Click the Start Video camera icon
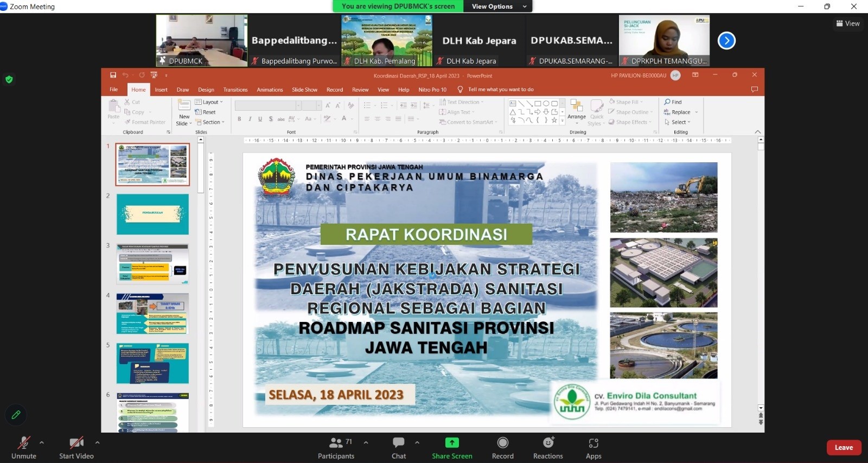 pos(76,442)
